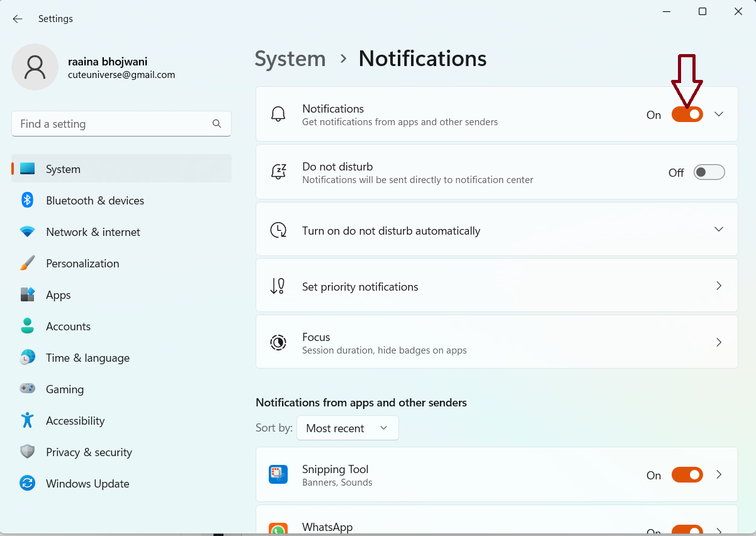Screen dimensions: 756x536
Task: Open the Sort by Most recent dropdown
Action: (347, 428)
